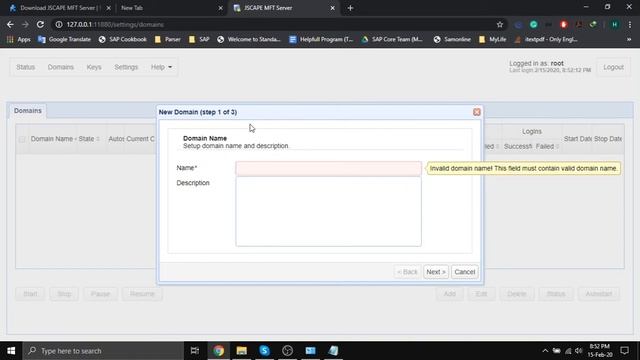This screenshot has width=640, height=360.
Task: Log out using the Logout button
Action: [x=613, y=67]
